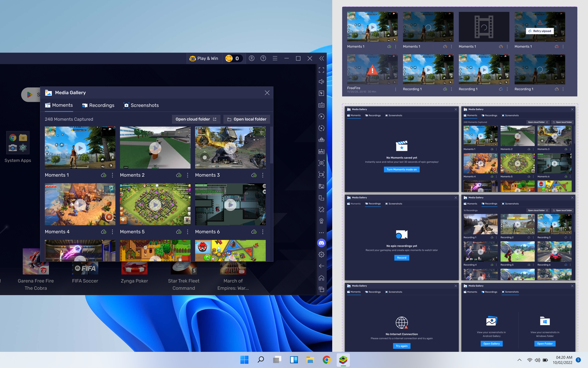Click the BlueStacks icon in taskbar
The width and height of the screenshot is (588, 368).
(343, 360)
